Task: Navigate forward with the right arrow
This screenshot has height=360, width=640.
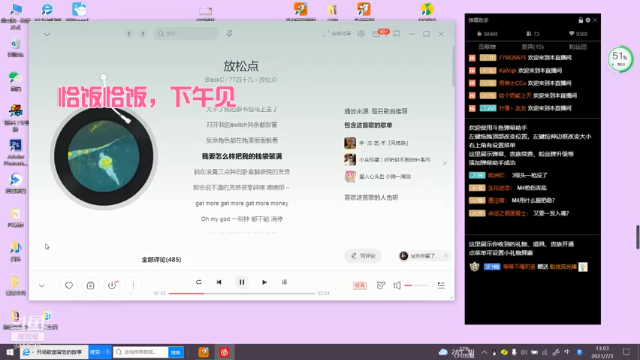Action: [x=143, y=34]
